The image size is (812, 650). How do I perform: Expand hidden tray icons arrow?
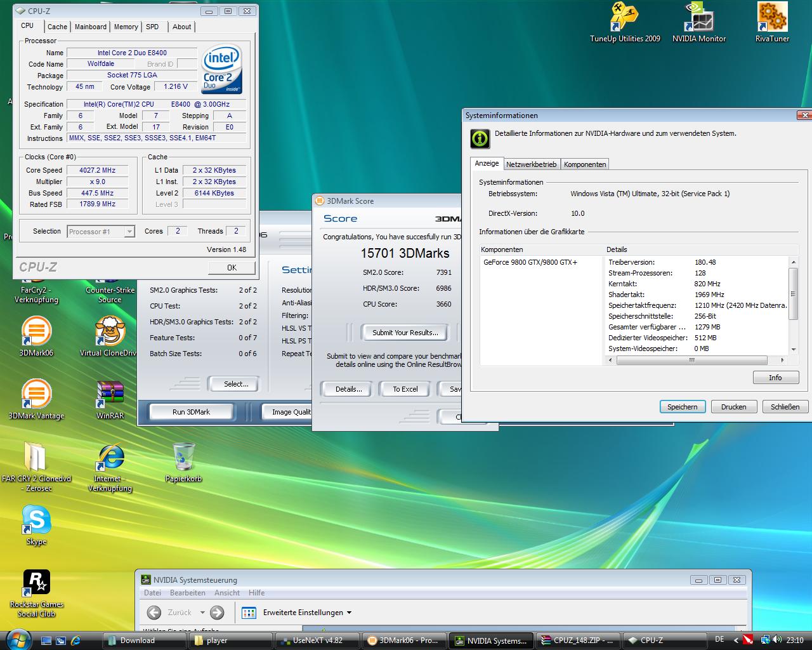tap(737, 640)
